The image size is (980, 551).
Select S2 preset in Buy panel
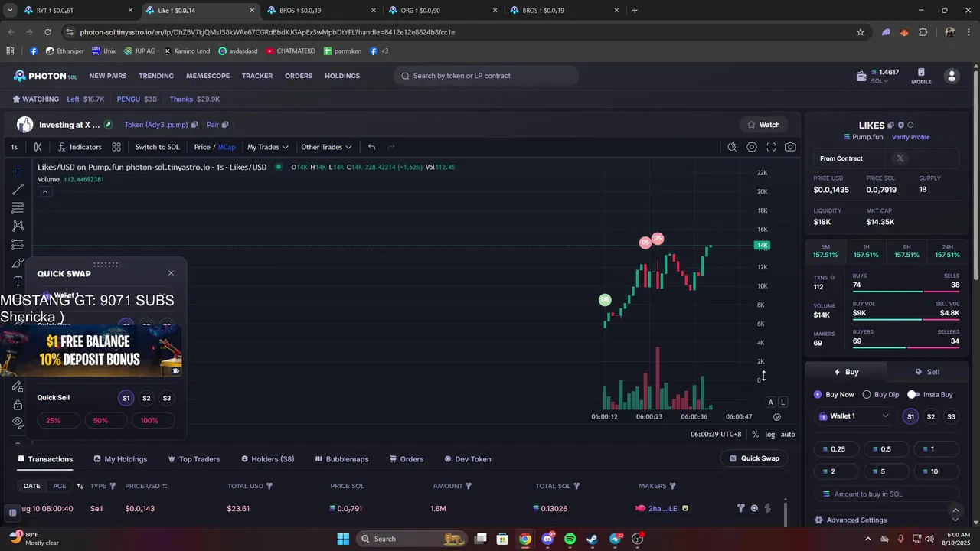931,416
